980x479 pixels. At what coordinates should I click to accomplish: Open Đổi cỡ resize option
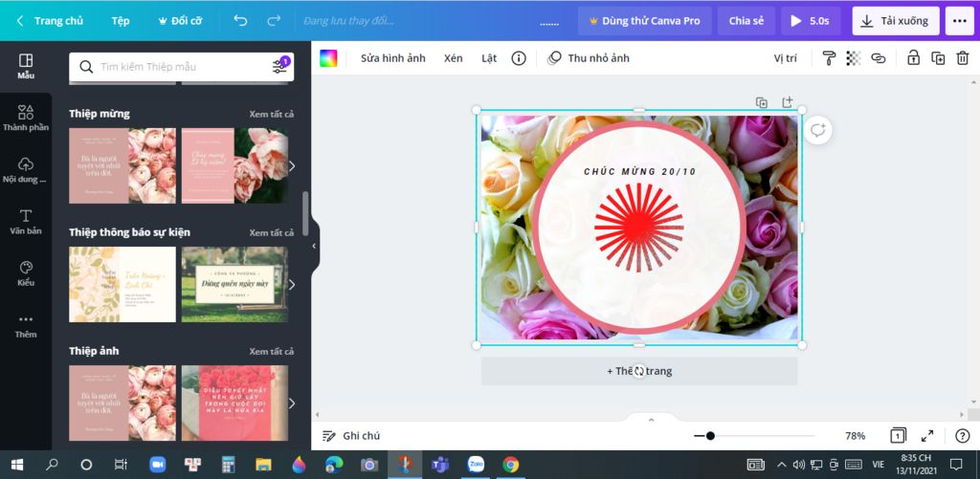[180, 21]
